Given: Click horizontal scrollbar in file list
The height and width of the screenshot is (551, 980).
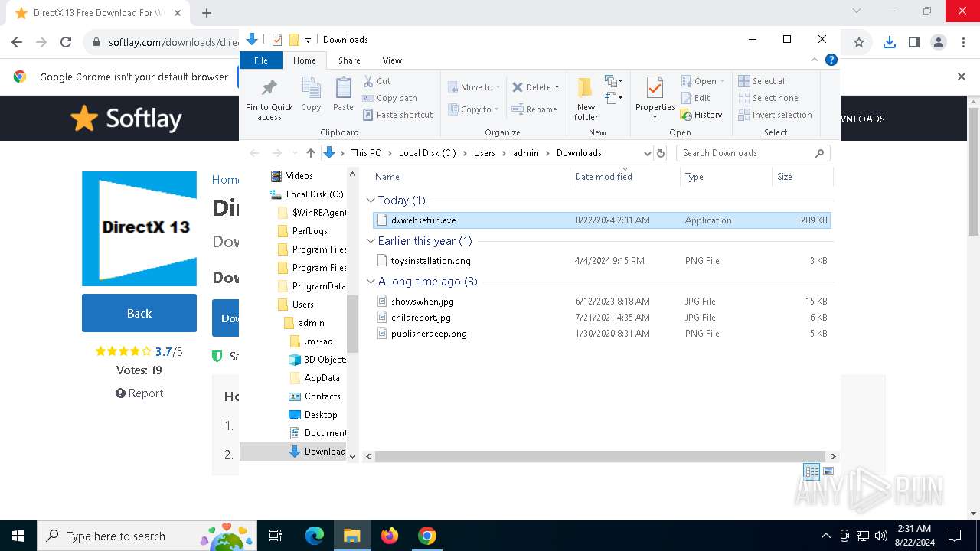Looking at the screenshot, I should point(600,456).
